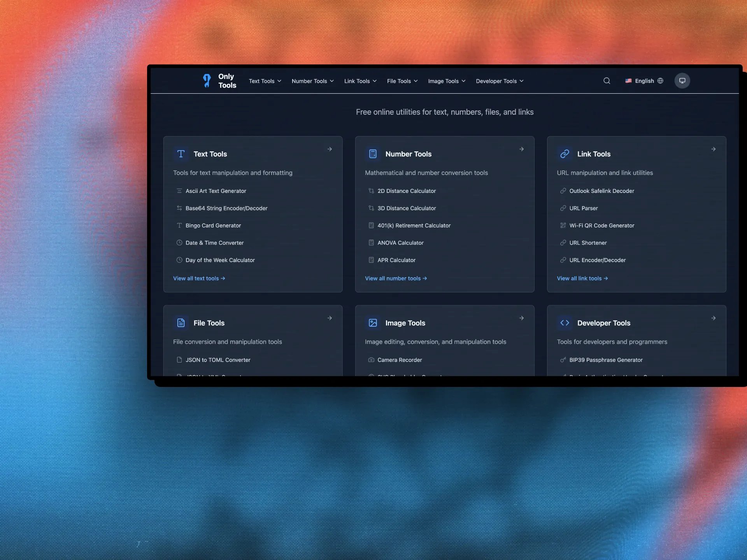The image size is (747, 560).
Task: Expand the File Tools nav dropdown
Action: click(402, 81)
